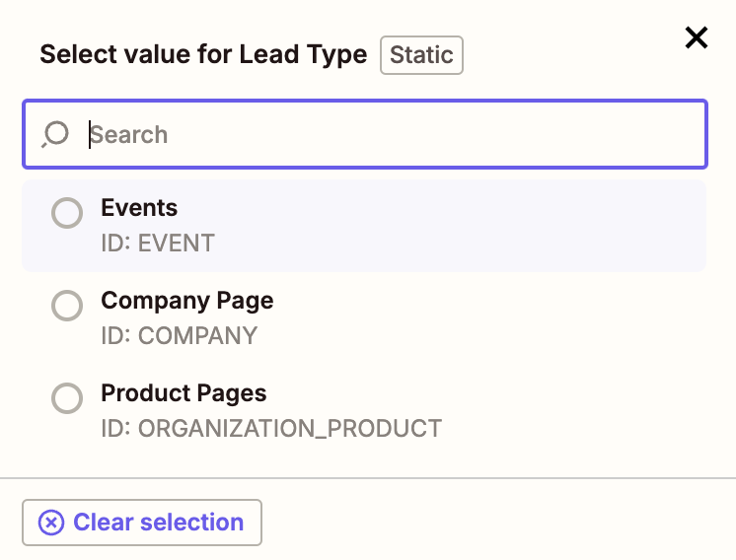Click the Clear selection text label
The height and width of the screenshot is (560, 736).
pyautogui.click(x=158, y=523)
